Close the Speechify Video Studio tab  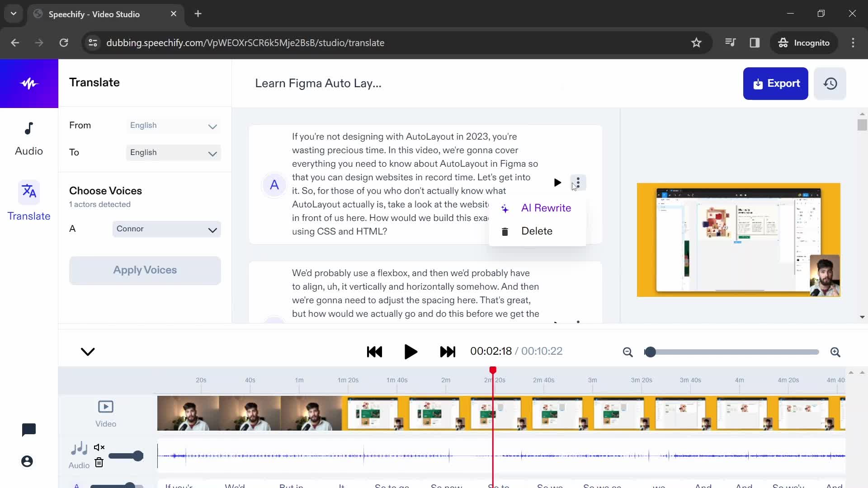click(x=174, y=14)
